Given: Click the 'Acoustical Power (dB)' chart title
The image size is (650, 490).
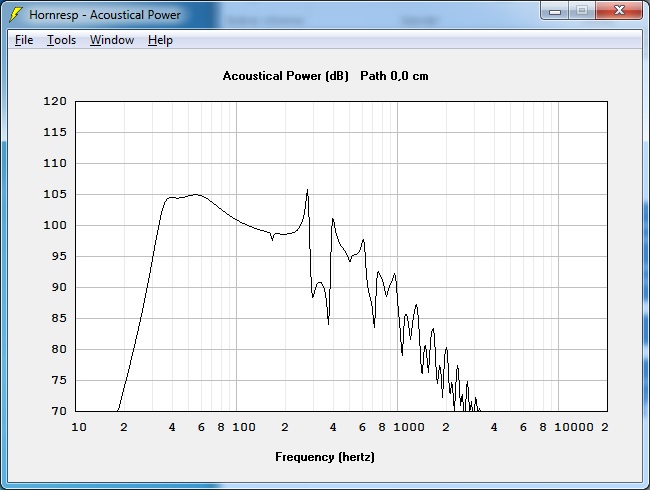Looking at the screenshot, I should 286,76.
